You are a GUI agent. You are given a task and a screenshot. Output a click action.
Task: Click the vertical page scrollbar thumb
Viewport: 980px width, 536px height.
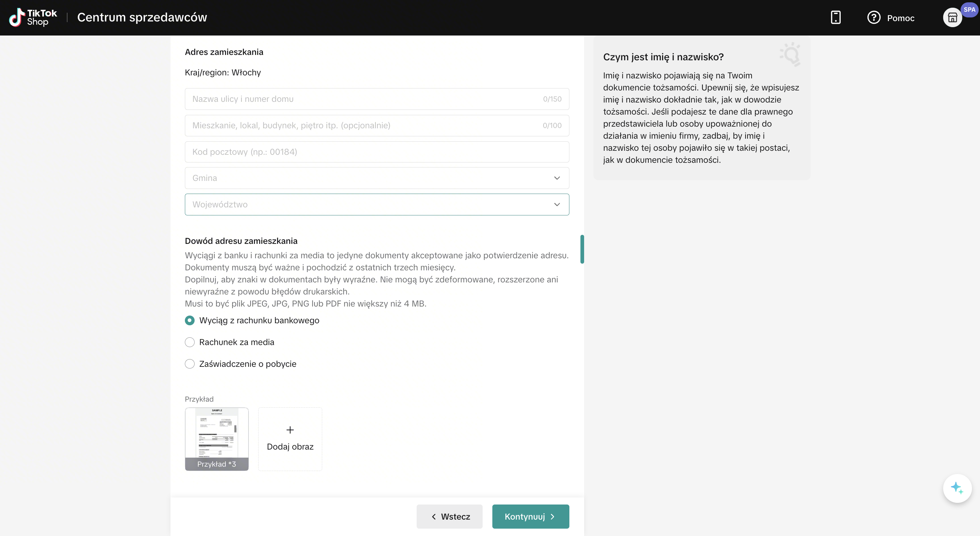pos(582,249)
